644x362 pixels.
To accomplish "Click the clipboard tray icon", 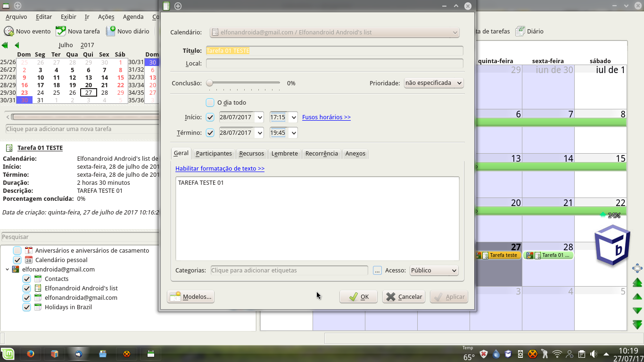I will pos(582,354).
